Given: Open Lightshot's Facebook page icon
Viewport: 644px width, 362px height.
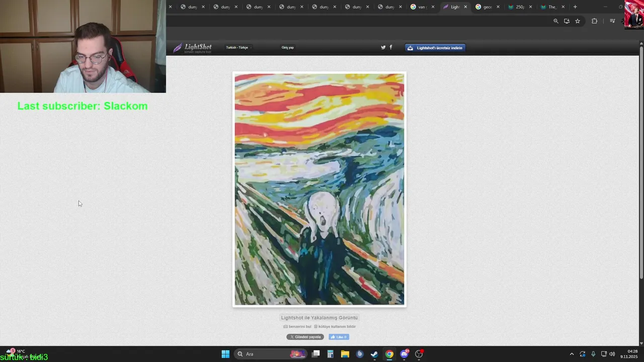Looking at the screenshot, I should coord(391,47).
